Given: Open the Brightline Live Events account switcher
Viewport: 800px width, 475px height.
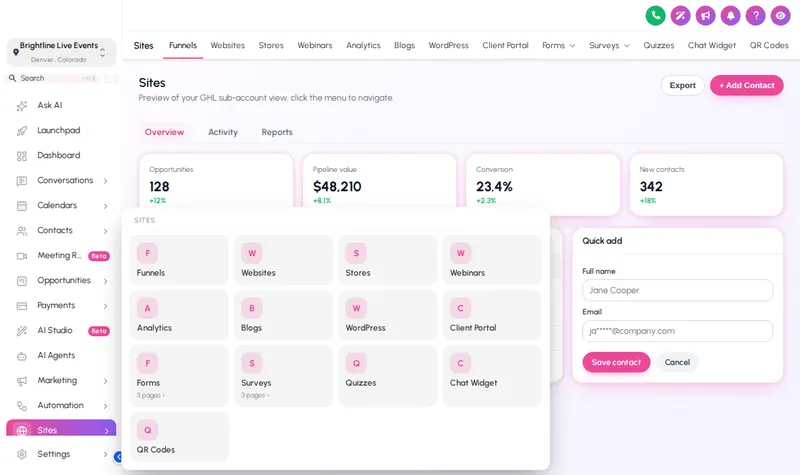Looking at the screenshot, I should coord(61,52).
